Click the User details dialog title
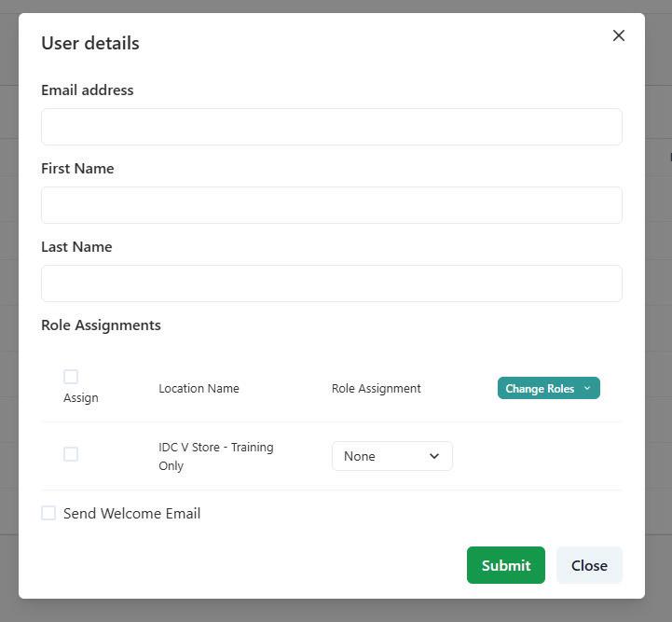Screen dimensions: 672x622 [x=90, y=43]
